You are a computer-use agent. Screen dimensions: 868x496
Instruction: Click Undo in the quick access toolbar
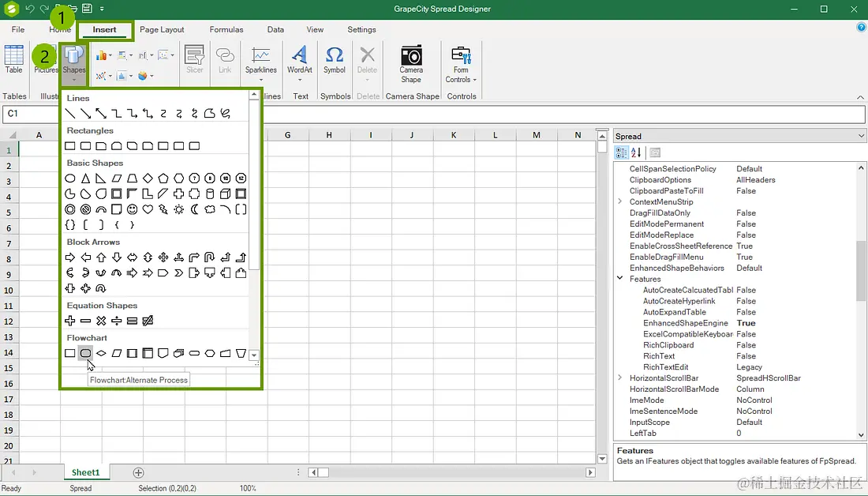click(30, 9)
